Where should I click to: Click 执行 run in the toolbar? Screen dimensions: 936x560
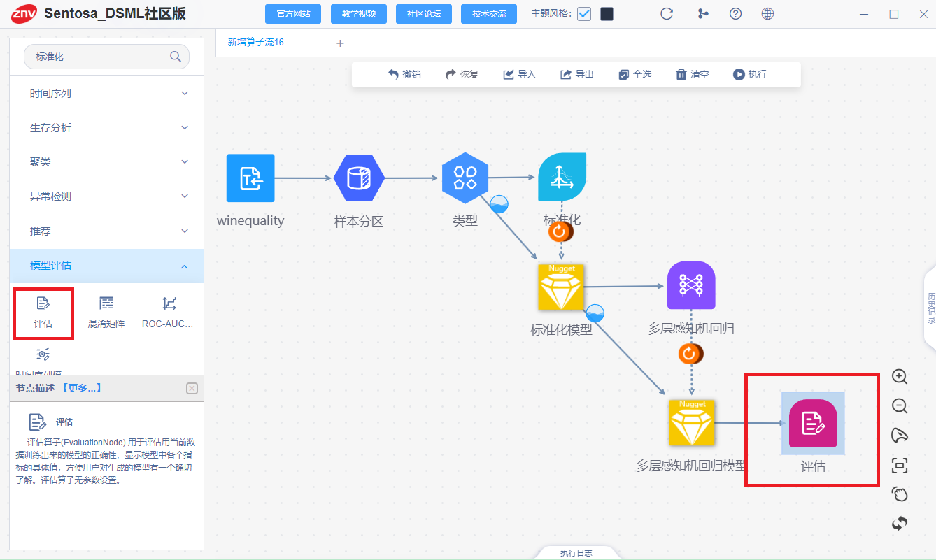click(750, 74)
